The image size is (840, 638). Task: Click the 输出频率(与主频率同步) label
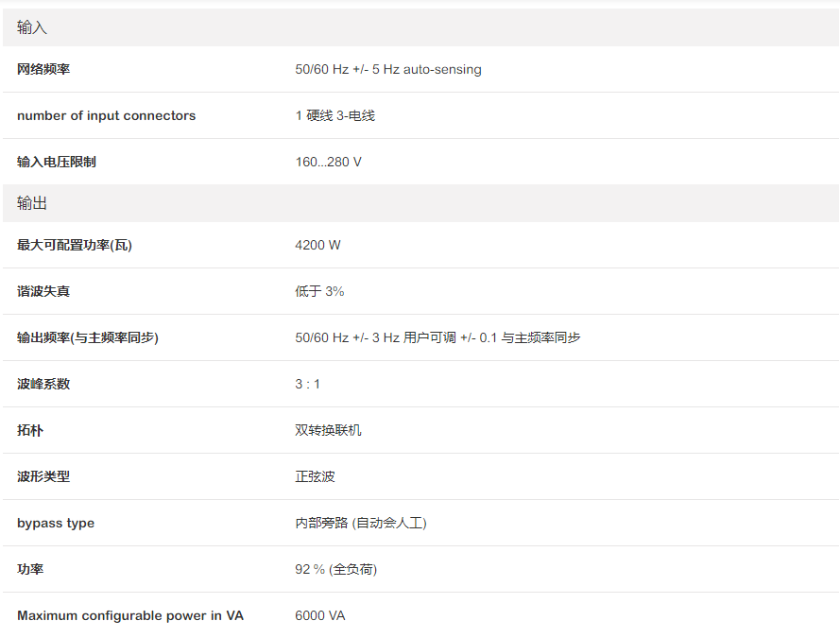tap(88, 337)
